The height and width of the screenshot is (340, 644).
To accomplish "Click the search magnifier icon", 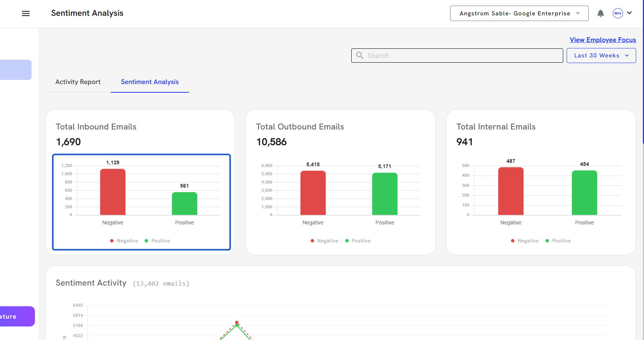I will point(360,56).
